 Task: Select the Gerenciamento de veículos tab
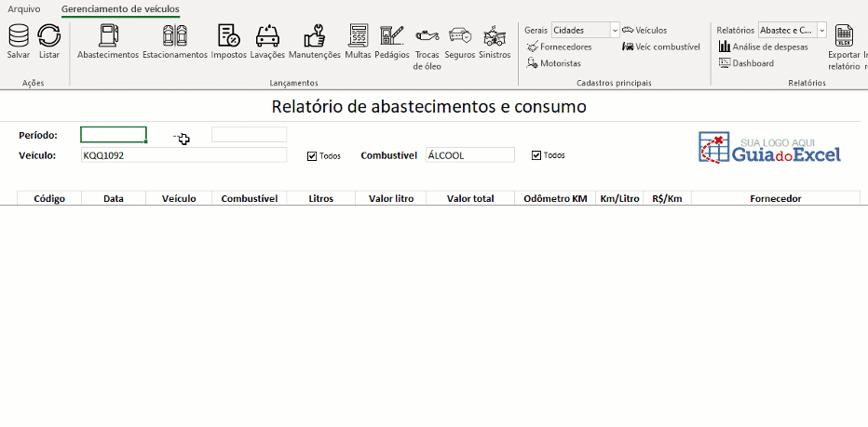120,9
